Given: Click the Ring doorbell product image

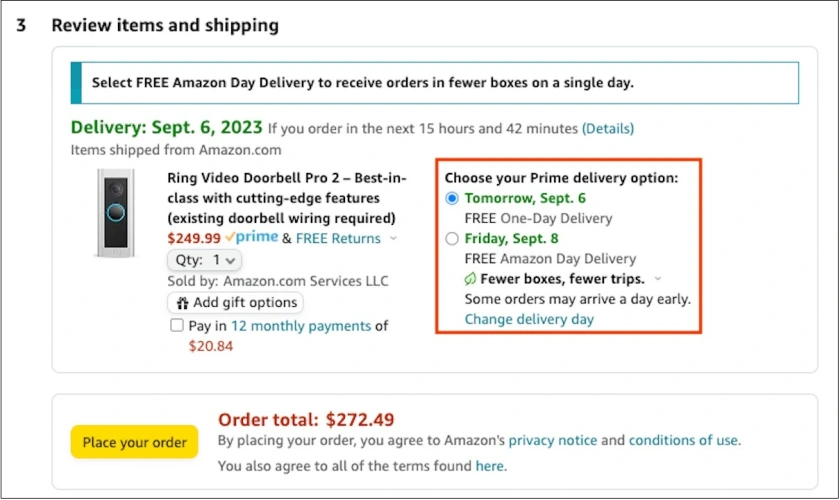Looking at the screenshot, I should tap(115, 213).
